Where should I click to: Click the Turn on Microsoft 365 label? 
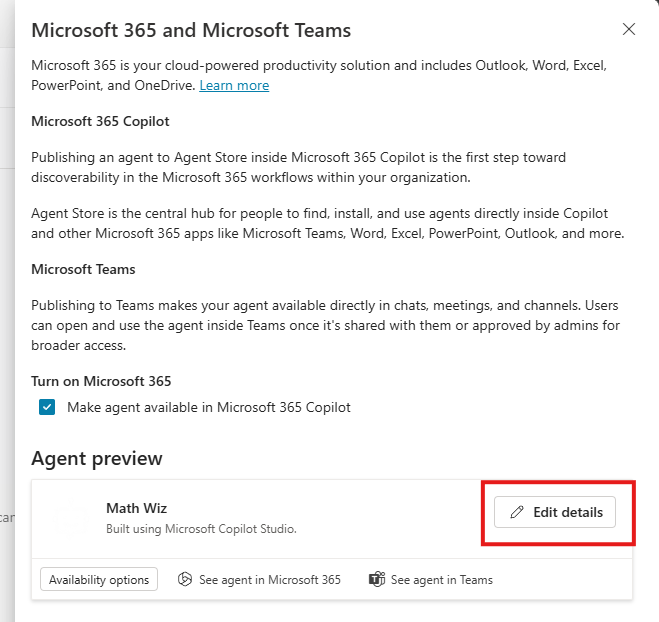tap(101, 381)
